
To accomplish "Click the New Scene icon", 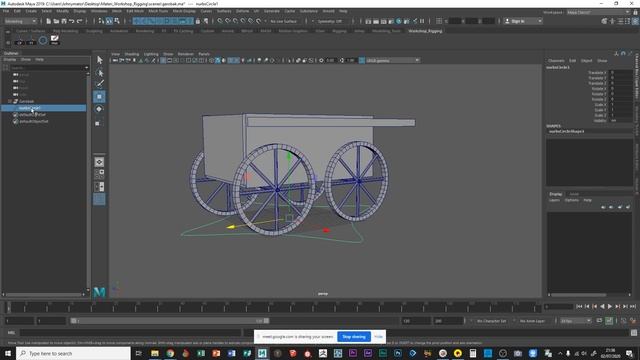I will 49,21.
